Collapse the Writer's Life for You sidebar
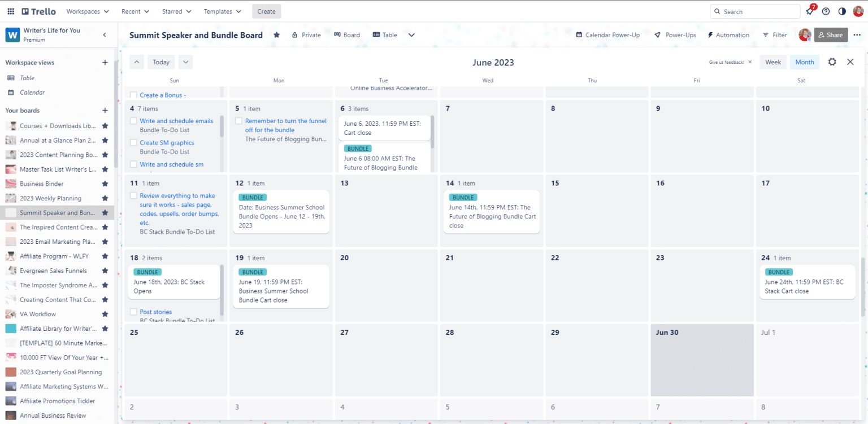This screenshot has width=868, height=424. 105,34
